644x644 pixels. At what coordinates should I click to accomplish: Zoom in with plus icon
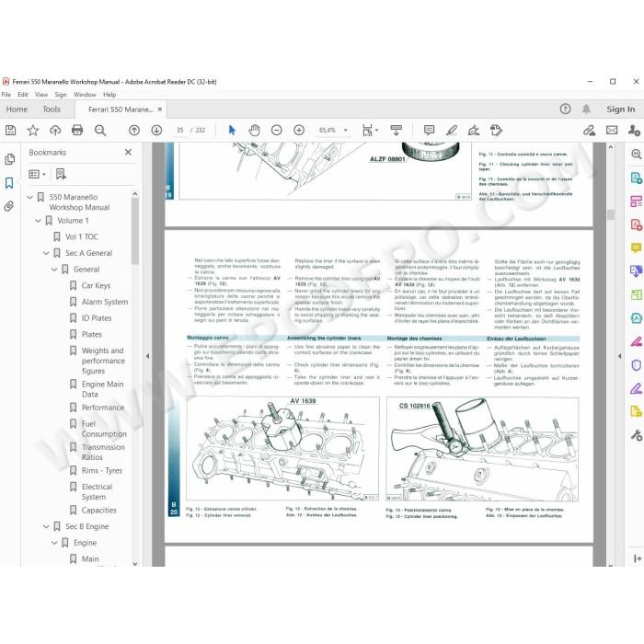(x=299, y=131)
